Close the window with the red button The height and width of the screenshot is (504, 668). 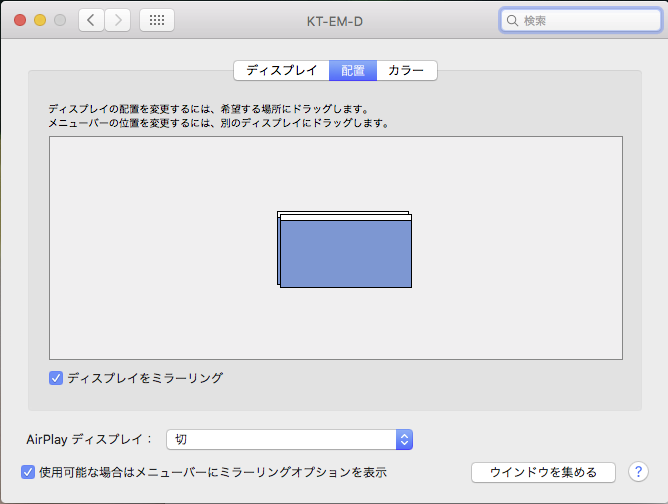coord(20,20)
